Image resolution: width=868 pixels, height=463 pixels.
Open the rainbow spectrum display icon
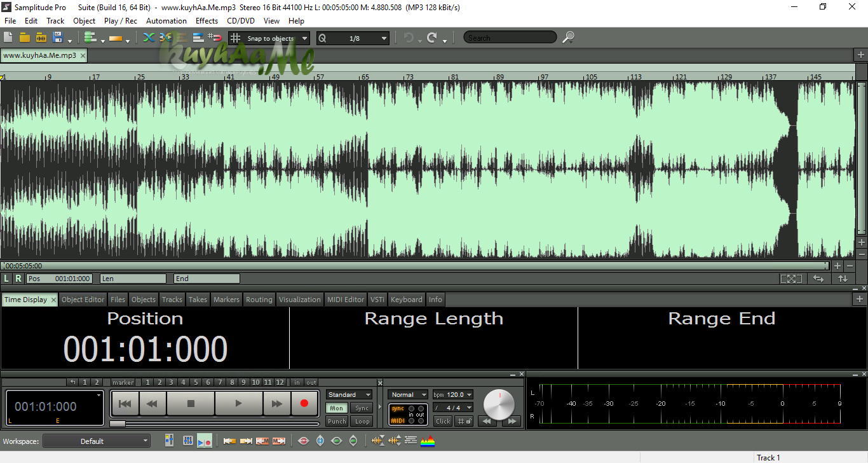428,441
